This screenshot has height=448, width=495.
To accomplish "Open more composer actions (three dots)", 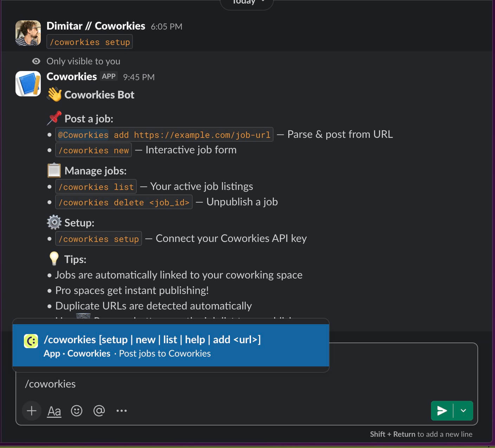I will coord(122,411).
